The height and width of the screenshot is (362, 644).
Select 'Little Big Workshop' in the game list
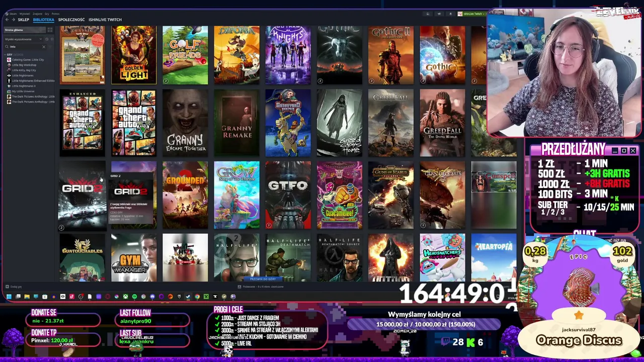coord(24,65)
